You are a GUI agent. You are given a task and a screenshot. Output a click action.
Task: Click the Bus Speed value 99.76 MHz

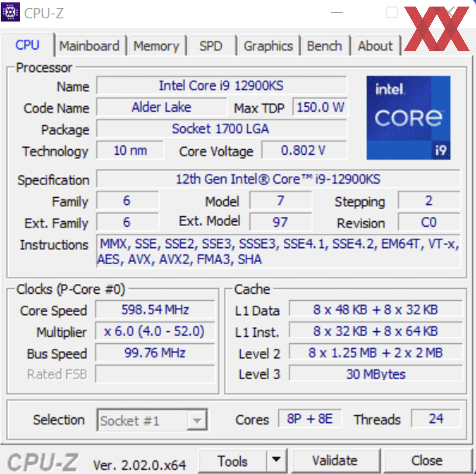pos(155,353)
